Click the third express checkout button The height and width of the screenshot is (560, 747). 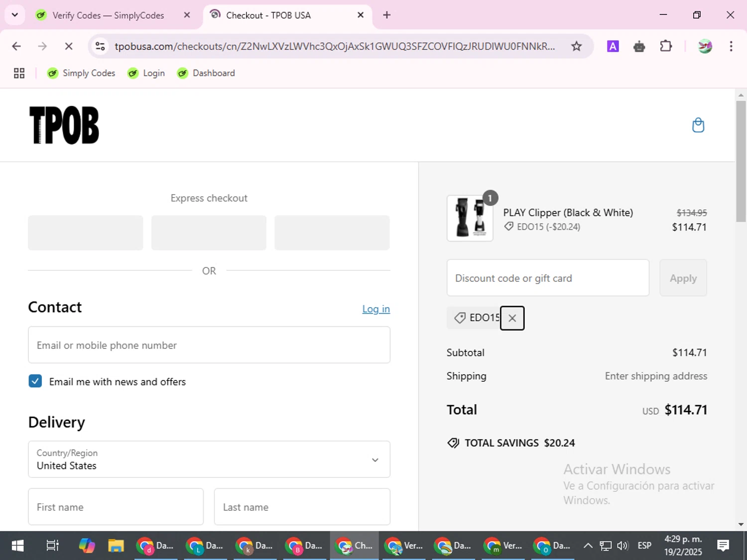pyautogui.click(x=332, y=232)
